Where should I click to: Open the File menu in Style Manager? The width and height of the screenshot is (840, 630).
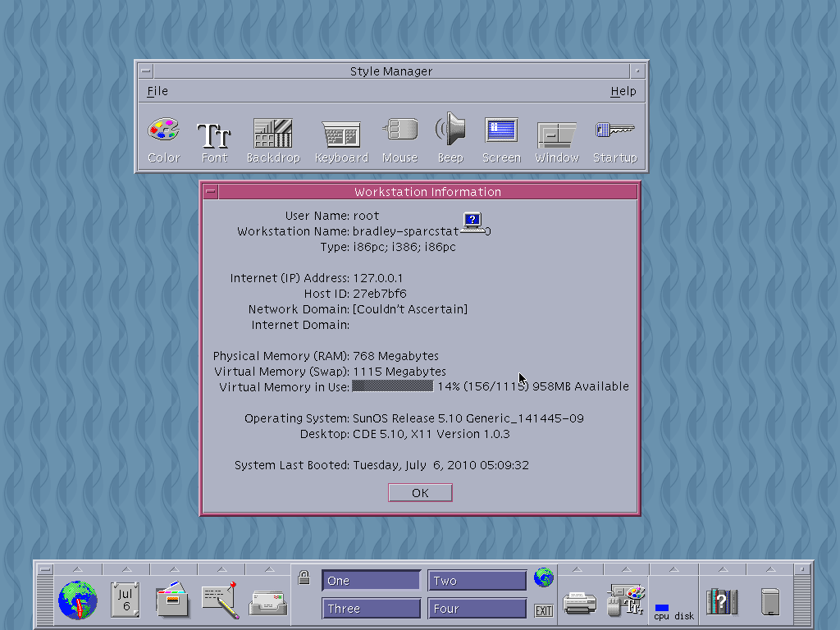coord(157,91)
